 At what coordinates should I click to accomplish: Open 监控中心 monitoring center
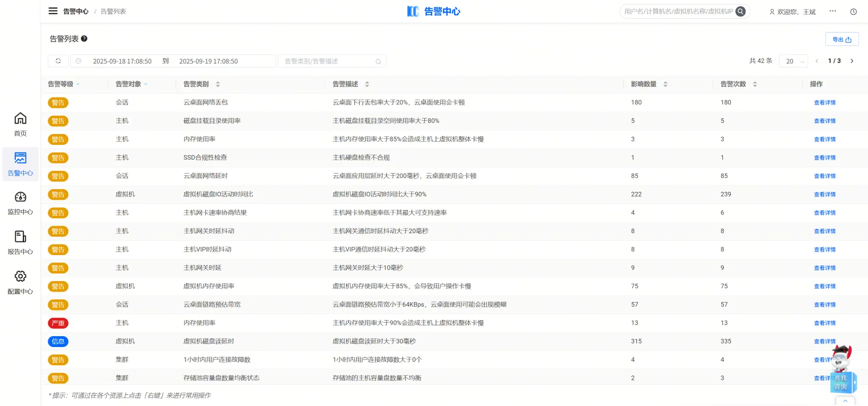(20, 203)
